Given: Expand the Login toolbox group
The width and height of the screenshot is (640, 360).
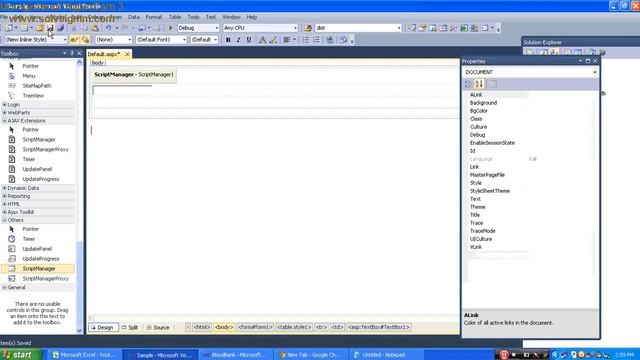Looking at the screenshot, I should coord(4,104).
